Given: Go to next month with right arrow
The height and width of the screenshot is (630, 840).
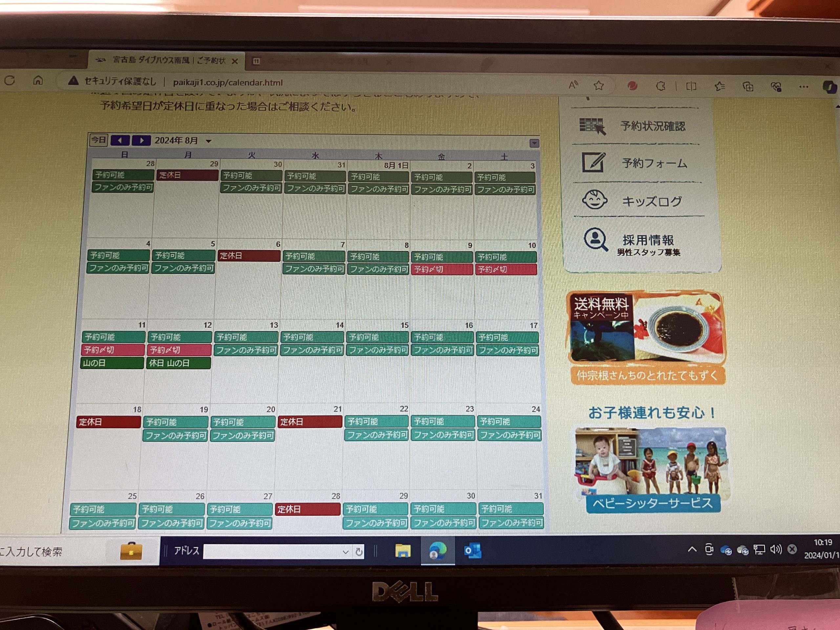Looking at the screenshot, I should point(141,140).
